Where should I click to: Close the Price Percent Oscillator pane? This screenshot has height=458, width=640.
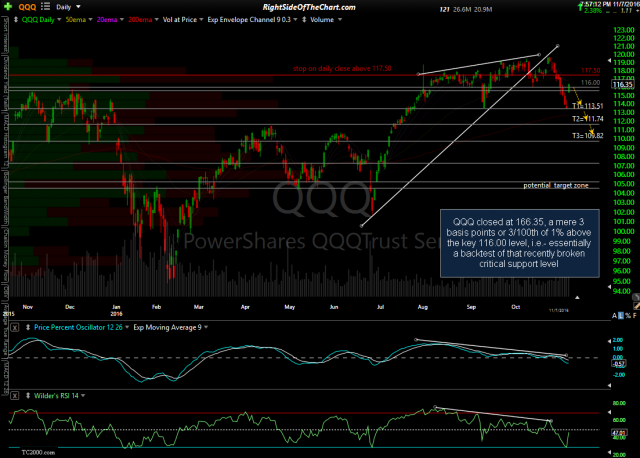click(x=15, y=328)
